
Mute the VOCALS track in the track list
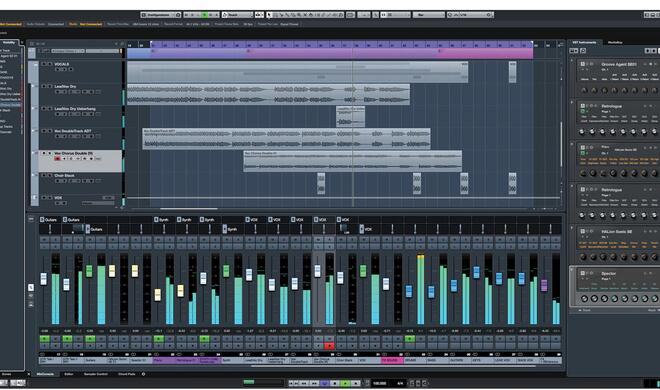pyautogui.click(x=43, y=64)
